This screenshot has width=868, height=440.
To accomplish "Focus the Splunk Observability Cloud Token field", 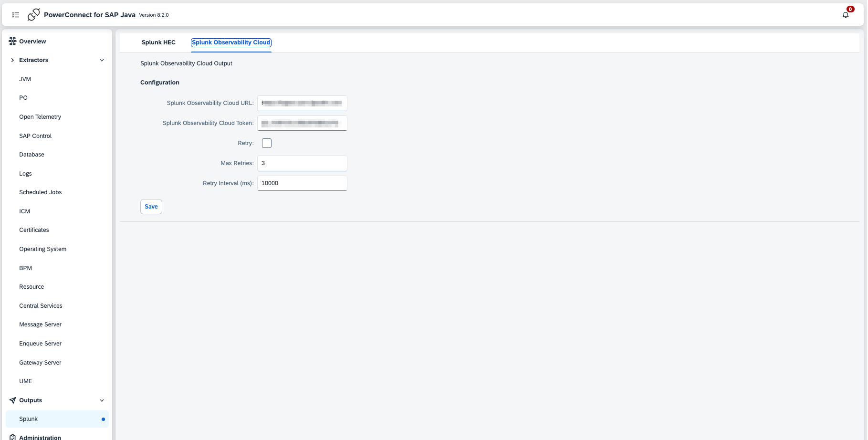I will [302, 123].
